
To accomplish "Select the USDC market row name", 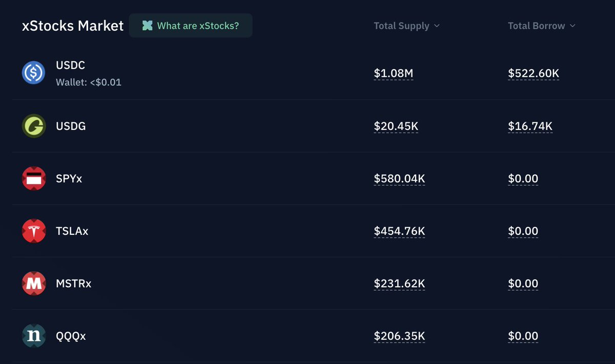I will click(x=70, y=66).
